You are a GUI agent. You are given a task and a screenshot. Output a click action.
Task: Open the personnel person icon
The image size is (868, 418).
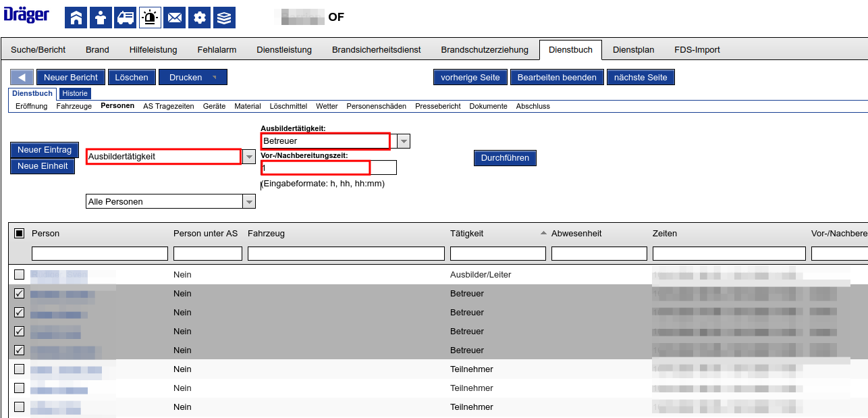pos(101,18)
